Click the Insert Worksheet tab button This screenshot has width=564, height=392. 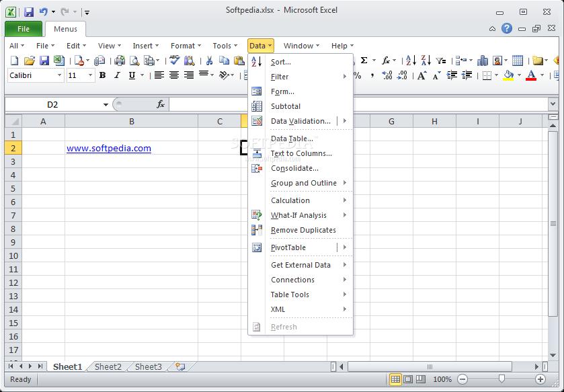click(x=180, y=367)
